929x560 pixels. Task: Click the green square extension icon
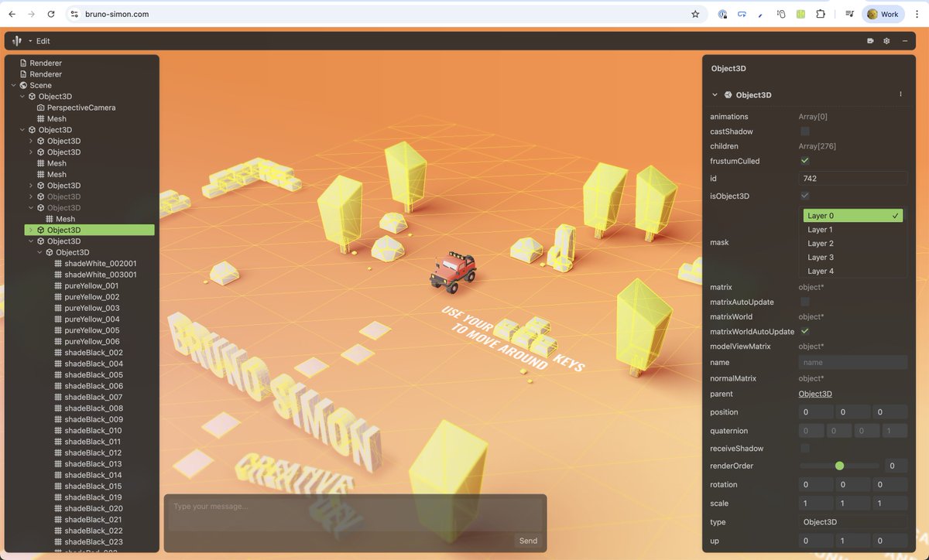(801, 14)
